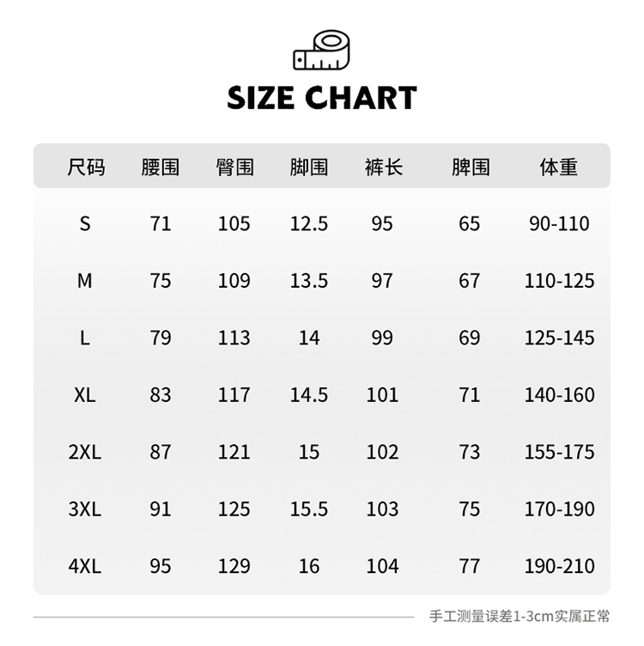Click weight range 190-210
644x646 pixels.
point(559,566)
